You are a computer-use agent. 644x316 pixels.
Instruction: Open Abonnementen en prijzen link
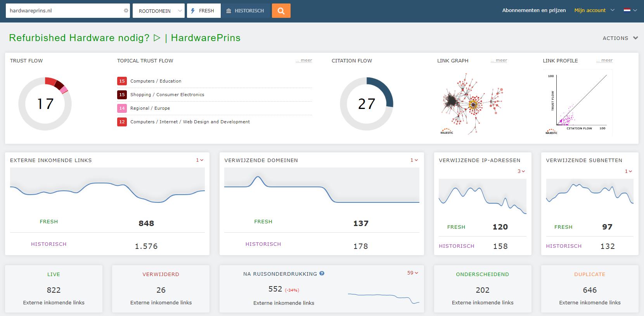[x=534, y=10]
